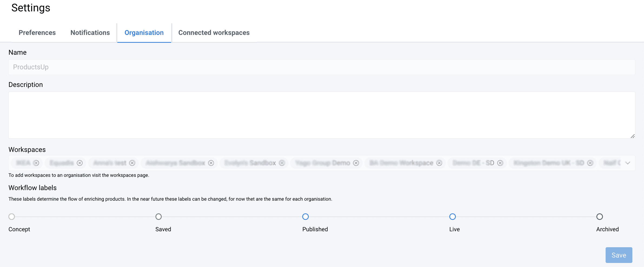Expand the Workspaces dropdown chevron
Screen dimensions: 644x267
[x=628, y=163]
